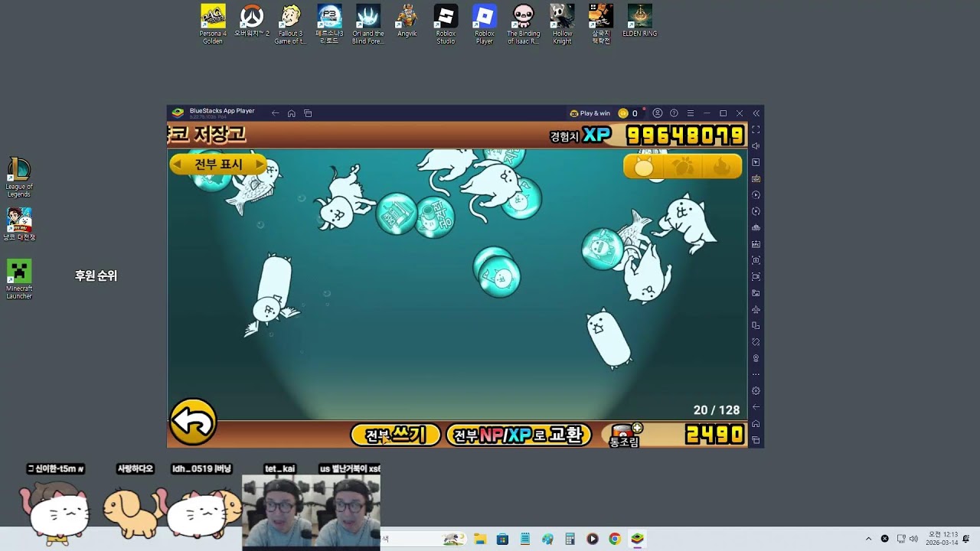Launch the Overwatch 2 desktop icon

click(x=252, y=21)
